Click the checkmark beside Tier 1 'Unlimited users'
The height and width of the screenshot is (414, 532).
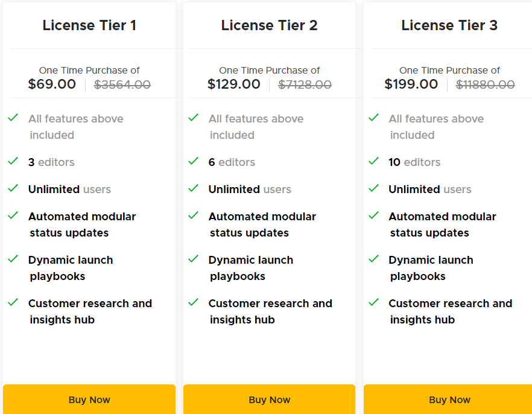13,188
